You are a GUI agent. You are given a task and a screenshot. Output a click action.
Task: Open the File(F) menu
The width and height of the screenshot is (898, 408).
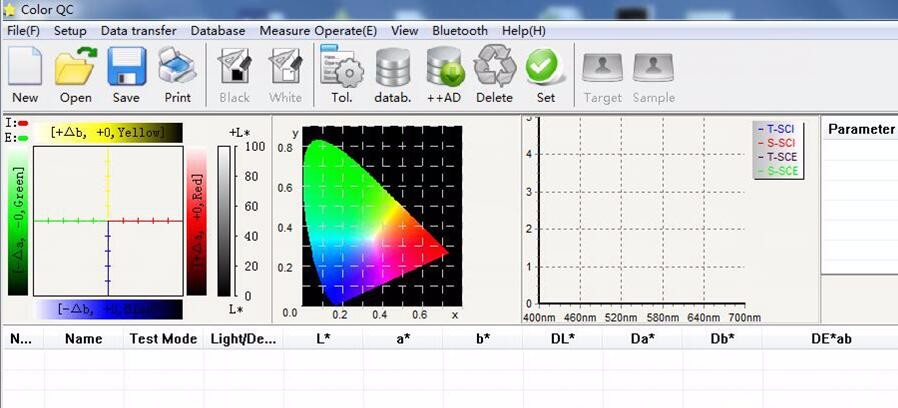(23, 31)
